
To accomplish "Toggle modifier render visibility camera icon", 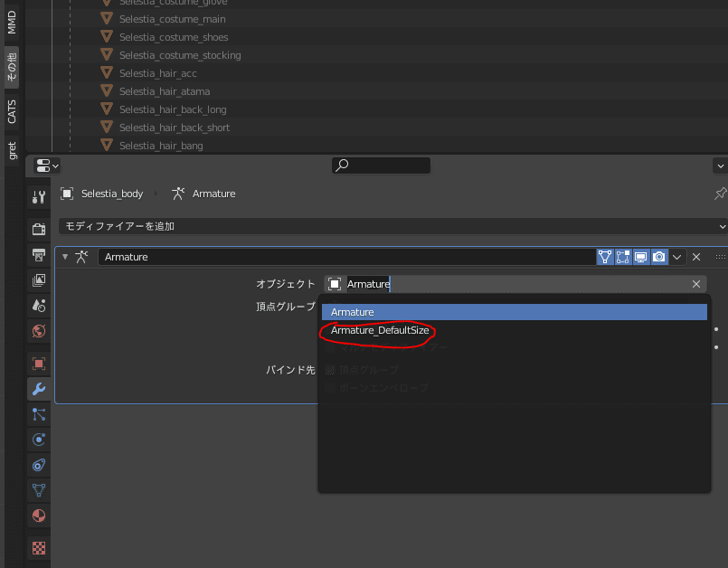I will click(x=659, y=257).
